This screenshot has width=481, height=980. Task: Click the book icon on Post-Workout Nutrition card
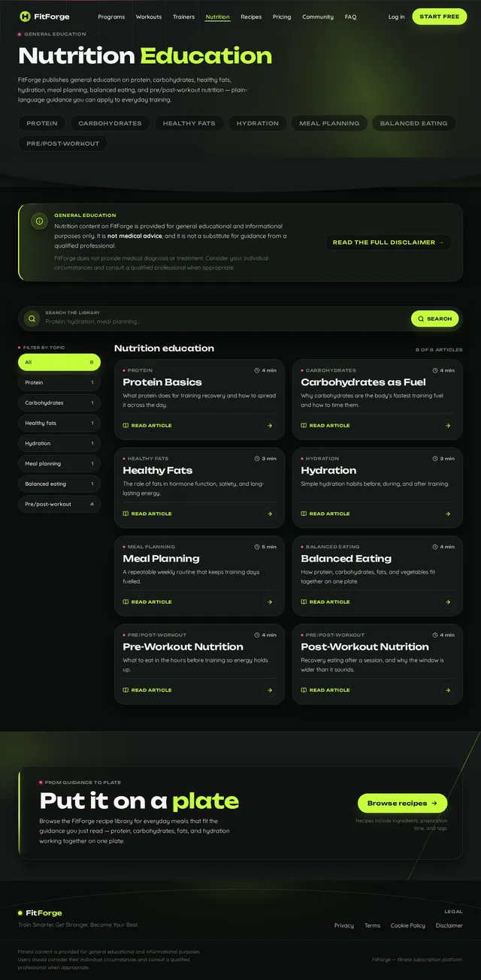304,690
